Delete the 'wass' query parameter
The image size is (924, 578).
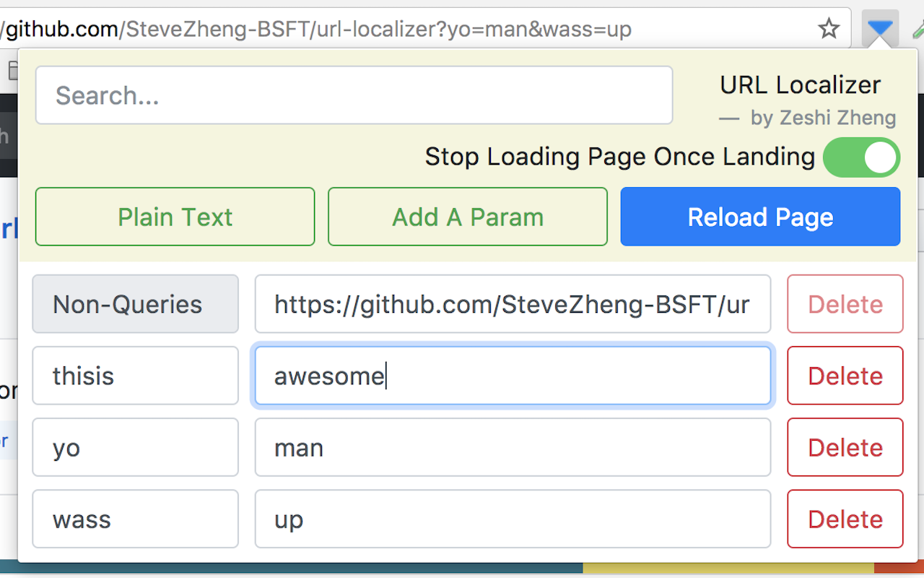pyautogui.click(x=845, y=519)
